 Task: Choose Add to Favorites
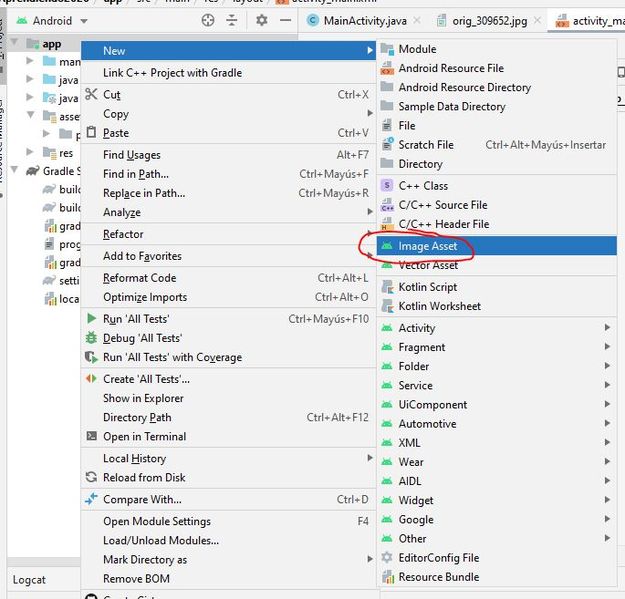(x=228, y=256)
